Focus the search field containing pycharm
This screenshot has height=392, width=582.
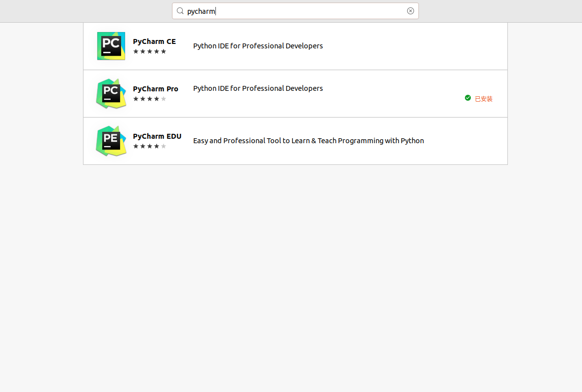click(x=295, y=11)
